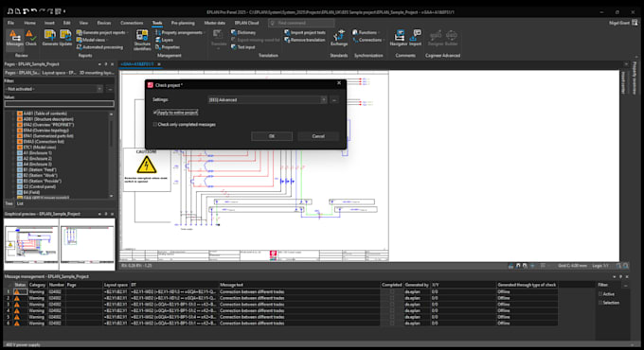Close the Check project dialog
The image size is (644, 350).
(x=339, y=83)
